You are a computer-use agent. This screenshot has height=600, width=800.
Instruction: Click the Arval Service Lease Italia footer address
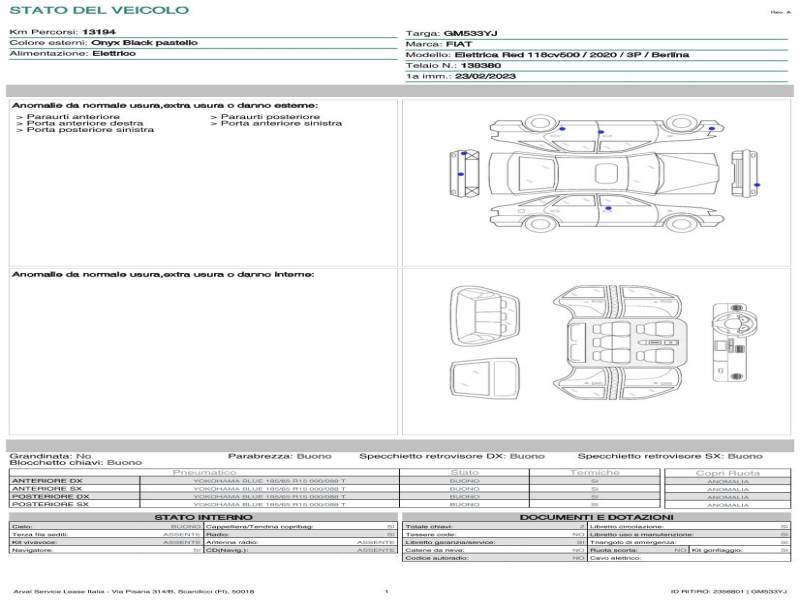click(x=134, y=592)
